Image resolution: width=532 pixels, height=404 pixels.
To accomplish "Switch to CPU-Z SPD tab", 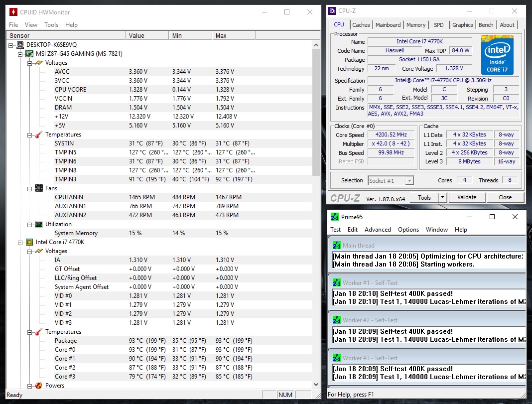I will pyautogui.click(x=438, y=25).
